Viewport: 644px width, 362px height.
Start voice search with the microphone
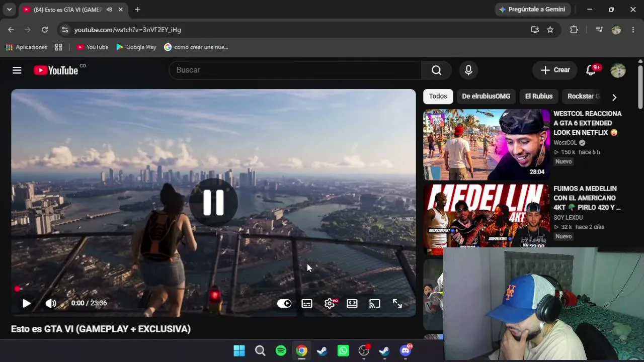point(468,70)
